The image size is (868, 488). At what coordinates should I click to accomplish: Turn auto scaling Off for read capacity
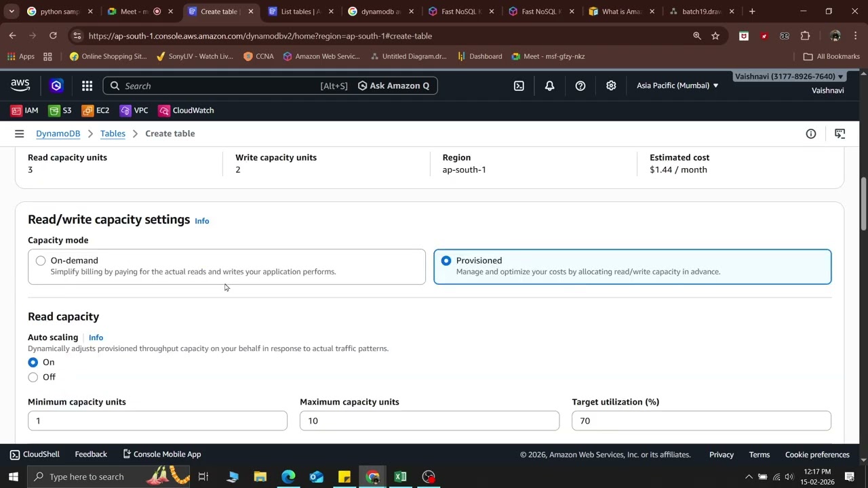[33, 377]
